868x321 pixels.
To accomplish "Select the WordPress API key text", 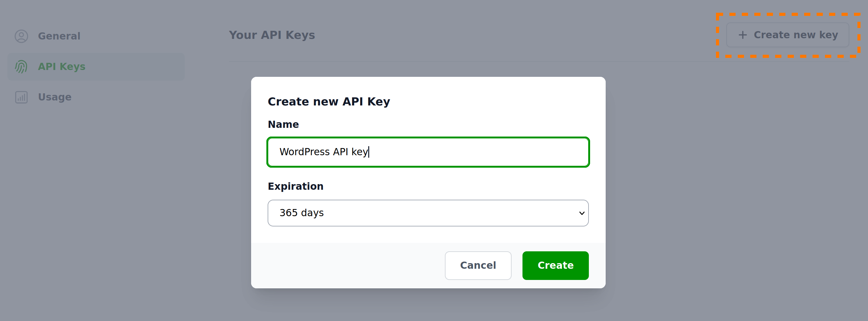I will (x=323, y=152).
